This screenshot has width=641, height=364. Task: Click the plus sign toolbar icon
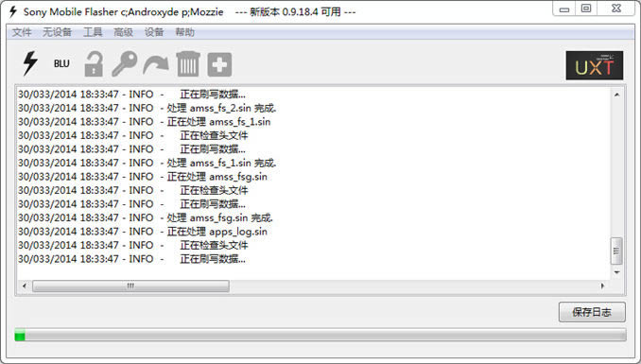(x=219, y=64)
